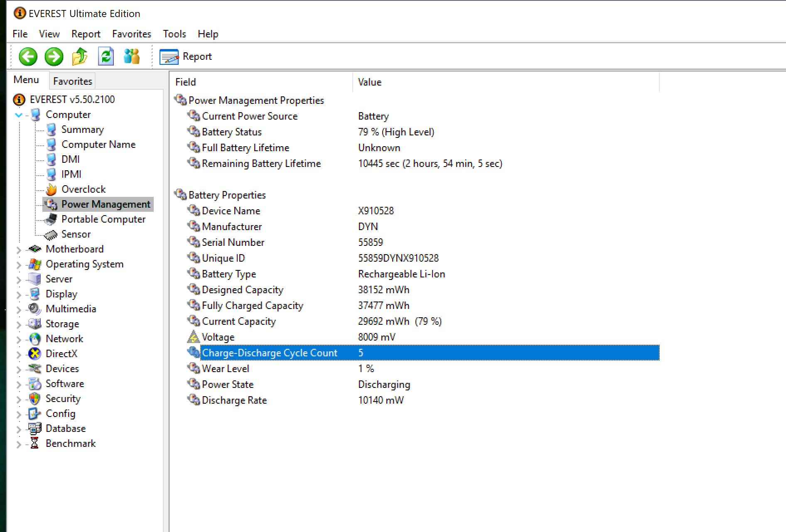Click the two-people users toolbar icon
The image size is (786, 532).
pos(132,56)
